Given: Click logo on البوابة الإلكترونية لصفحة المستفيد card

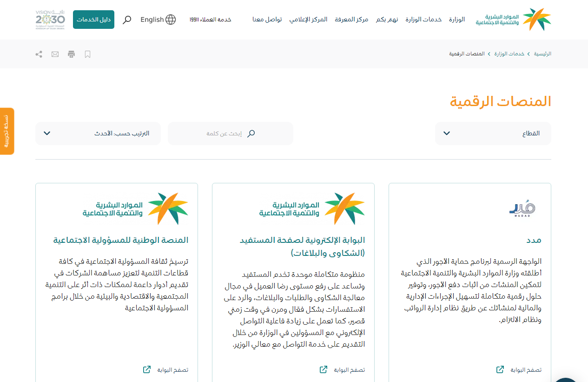Looking at the screenshot, I should coord(312,209).
